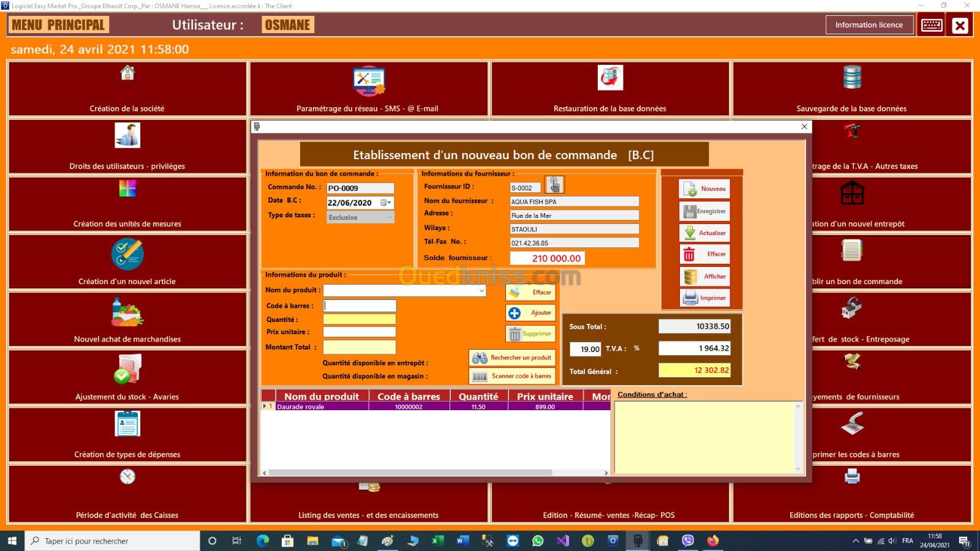The width and height of the screenshot is (980, 551).
Task: Click Nouvel achat de marchandises icon
Action: 127,312
